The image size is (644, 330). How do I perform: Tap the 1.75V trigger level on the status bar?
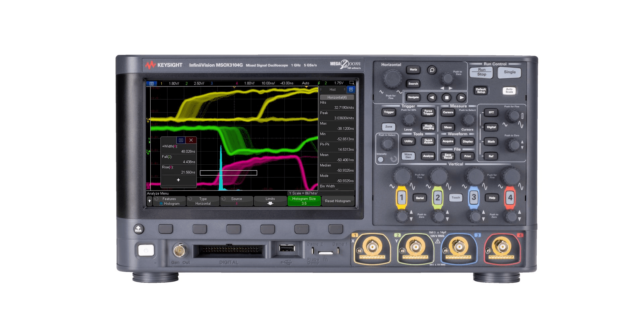339,83
